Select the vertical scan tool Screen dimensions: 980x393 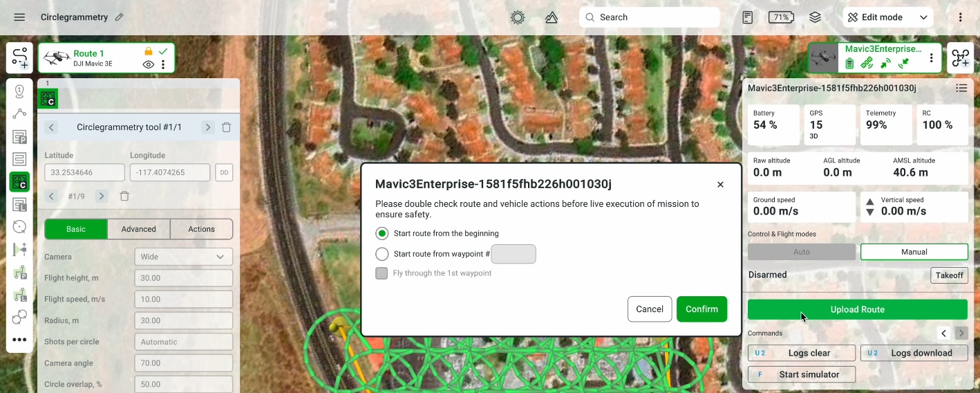coord(19,250)
